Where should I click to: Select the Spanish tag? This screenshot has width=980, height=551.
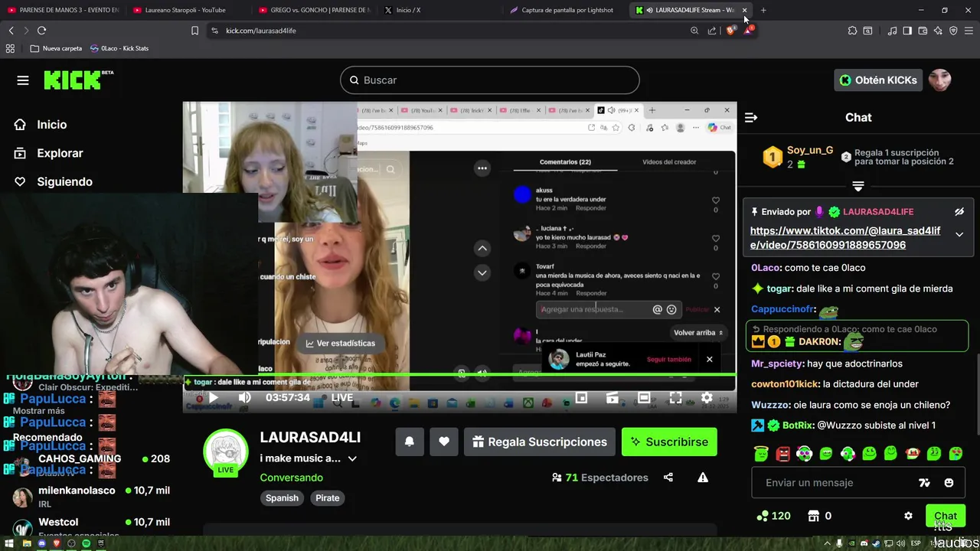coord(282,498)
